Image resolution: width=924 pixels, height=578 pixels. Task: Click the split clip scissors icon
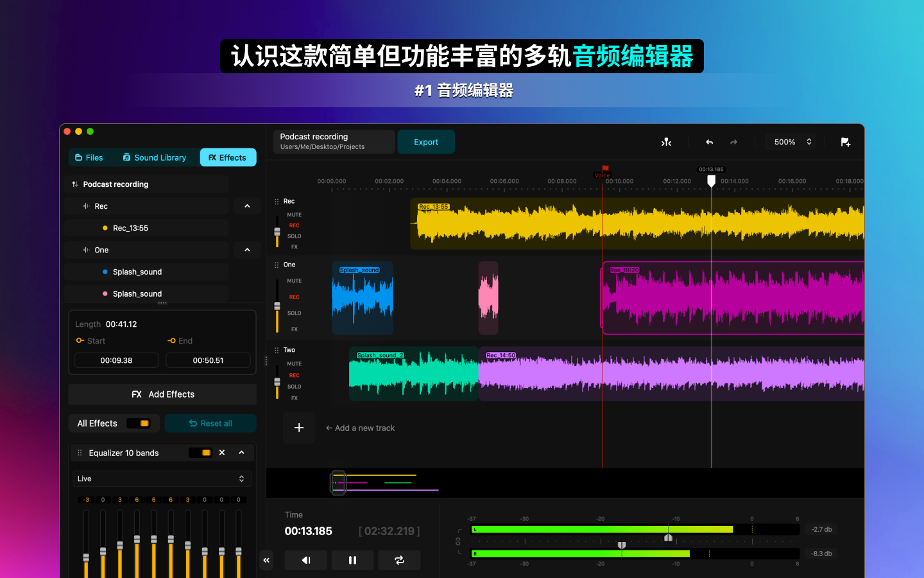(x=667, y=142)
